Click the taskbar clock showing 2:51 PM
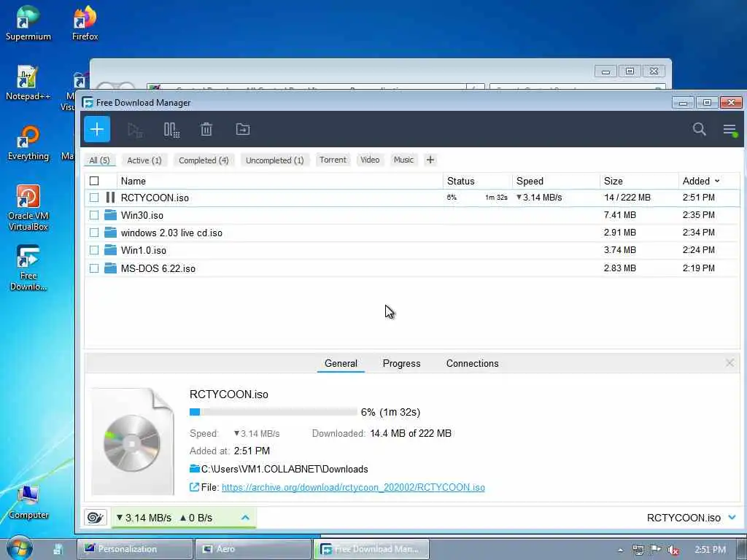 710,550
